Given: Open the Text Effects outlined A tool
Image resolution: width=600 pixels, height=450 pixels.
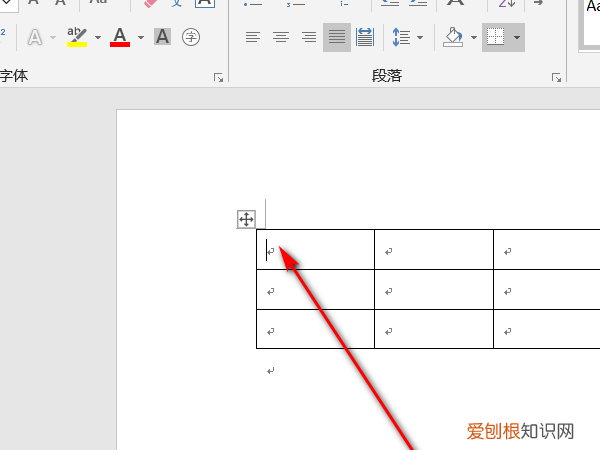Looking at the screenshot, I should pos(35,38).
